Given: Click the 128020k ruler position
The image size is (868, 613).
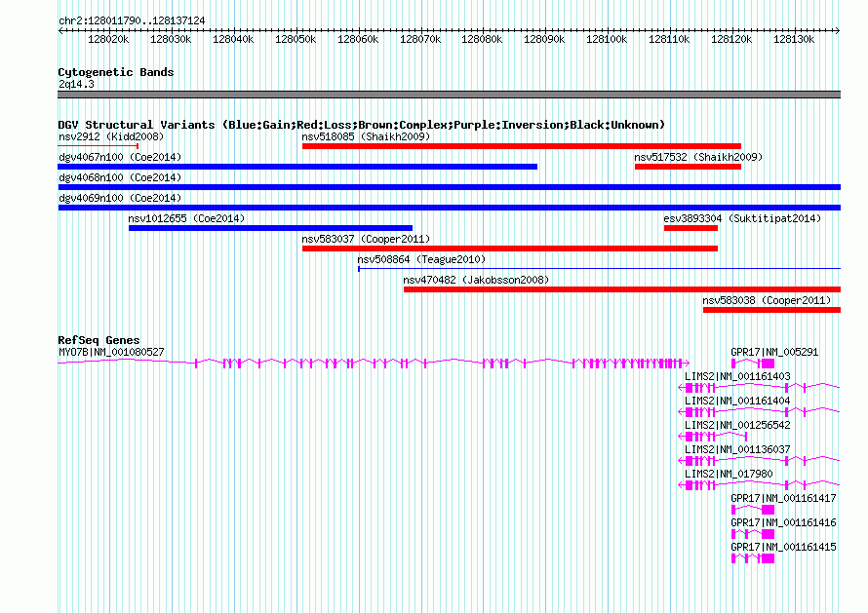Looking at the screenshot, I should [108, 39].
